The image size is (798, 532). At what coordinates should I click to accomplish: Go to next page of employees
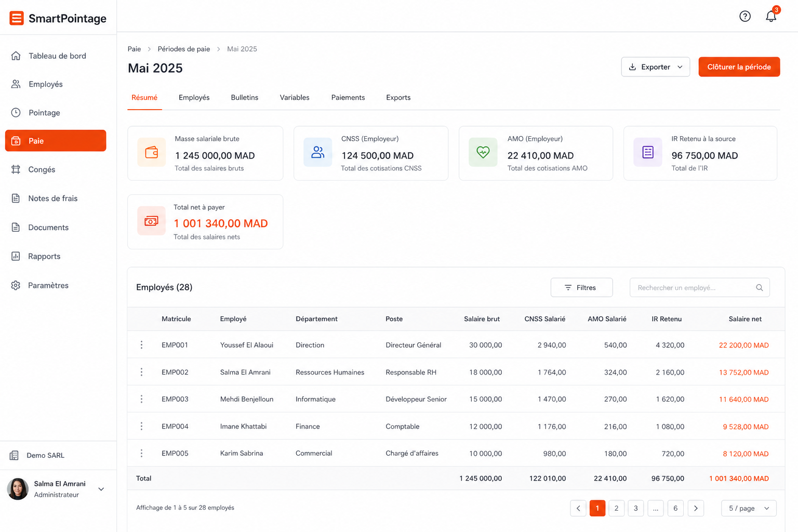coord(696,508)
